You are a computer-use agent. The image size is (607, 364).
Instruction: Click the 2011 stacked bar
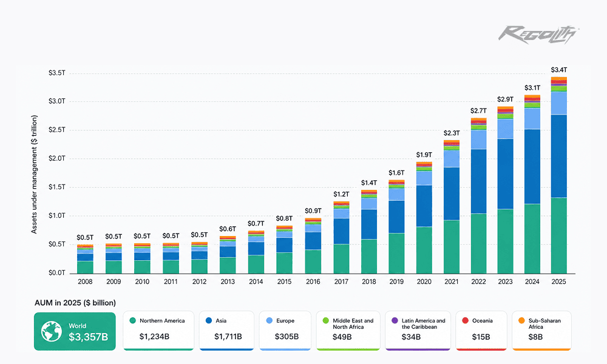tap(171, 258)
